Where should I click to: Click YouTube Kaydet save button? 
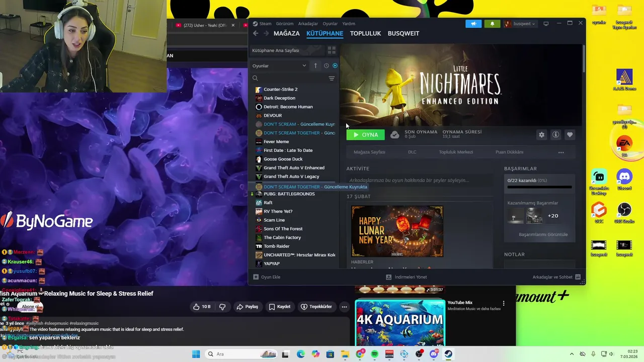click(279, 307)
